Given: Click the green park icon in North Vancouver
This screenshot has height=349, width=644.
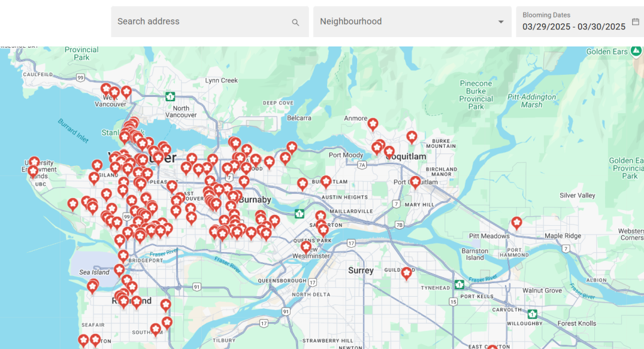Looking at the screenshot, I should pos(170,97).
